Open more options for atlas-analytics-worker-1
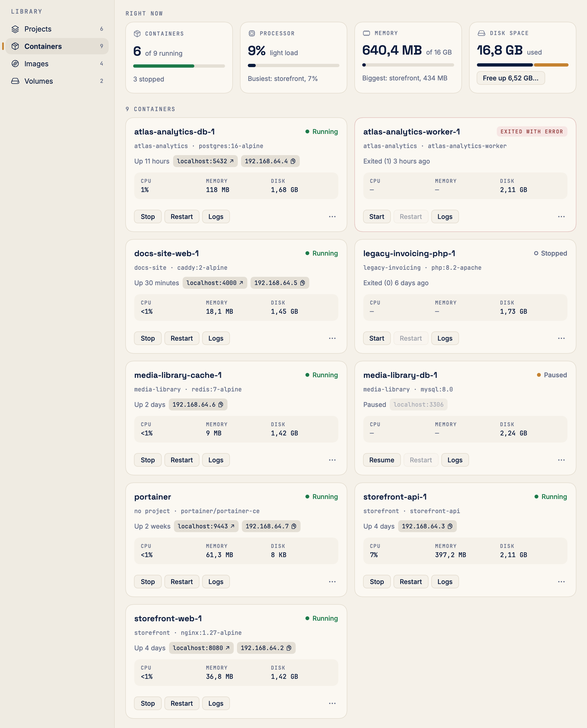Image resolution: width=587 pixels, height=728 pixels. (561, 217)
